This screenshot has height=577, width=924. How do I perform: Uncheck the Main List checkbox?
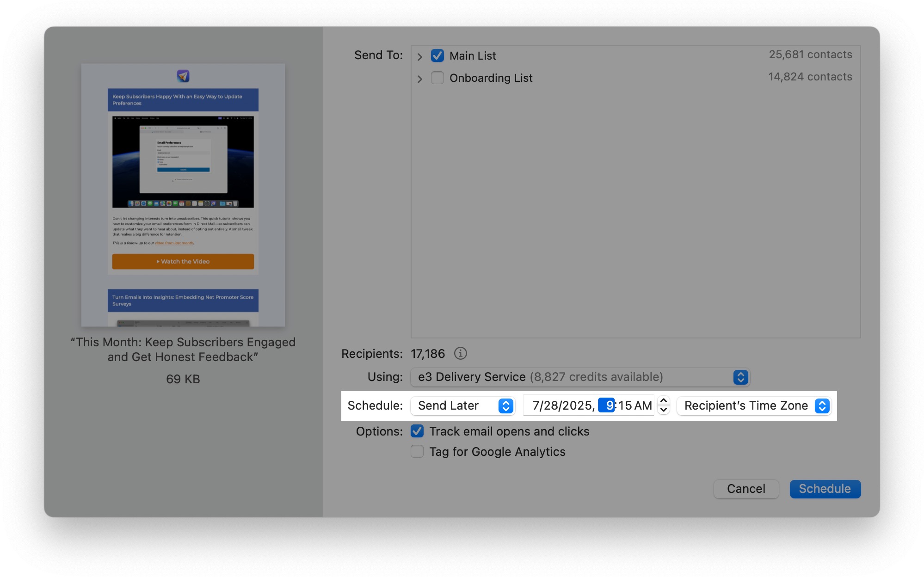(x=437, y=55)
